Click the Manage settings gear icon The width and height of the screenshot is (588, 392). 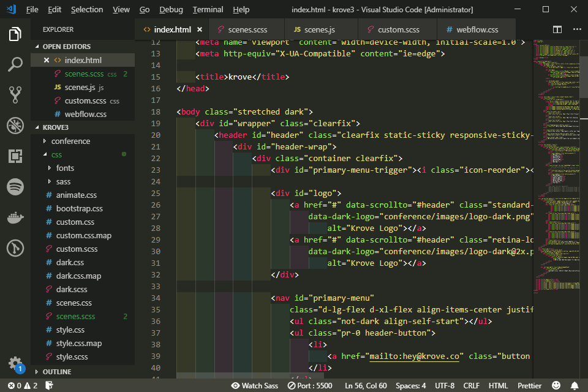point(15,363)
